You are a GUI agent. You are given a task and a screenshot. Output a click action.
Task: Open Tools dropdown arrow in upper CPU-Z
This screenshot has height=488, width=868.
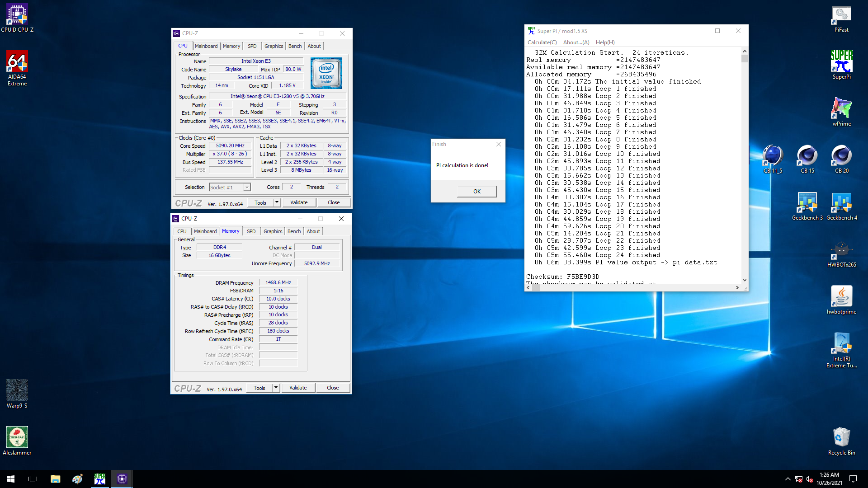click(277, 202)
